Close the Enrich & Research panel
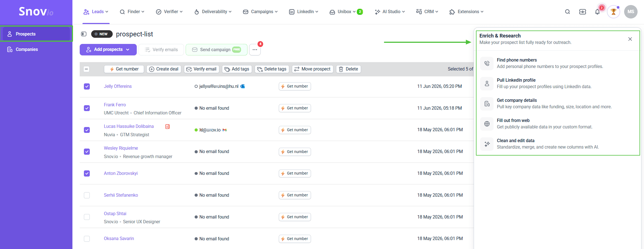 [x=630, y=39]
